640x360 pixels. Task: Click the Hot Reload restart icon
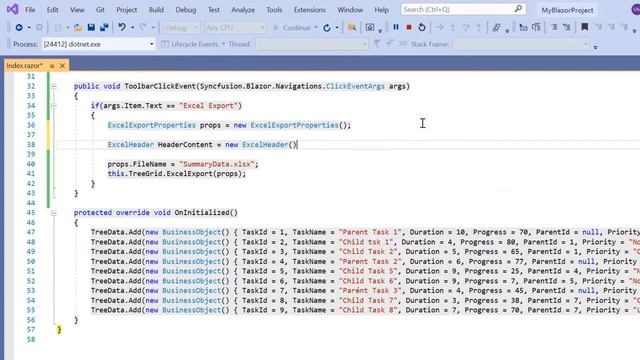click(327, 28)
